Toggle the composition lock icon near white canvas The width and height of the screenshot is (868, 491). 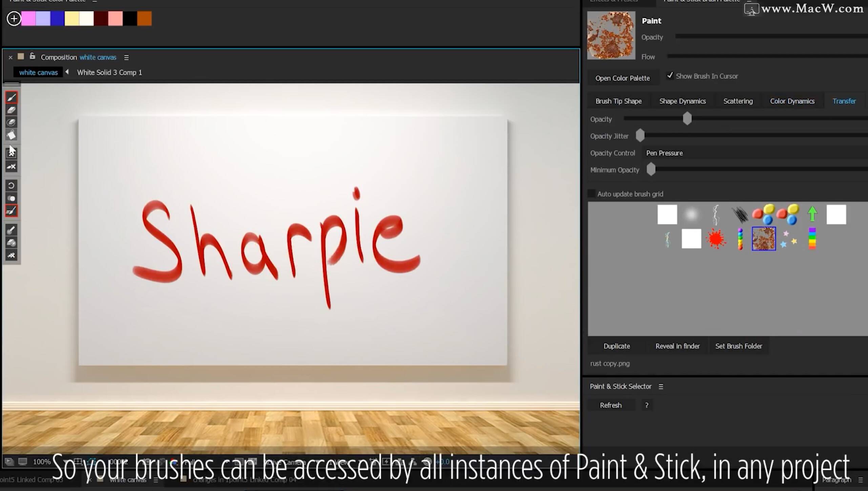point(33,56)
